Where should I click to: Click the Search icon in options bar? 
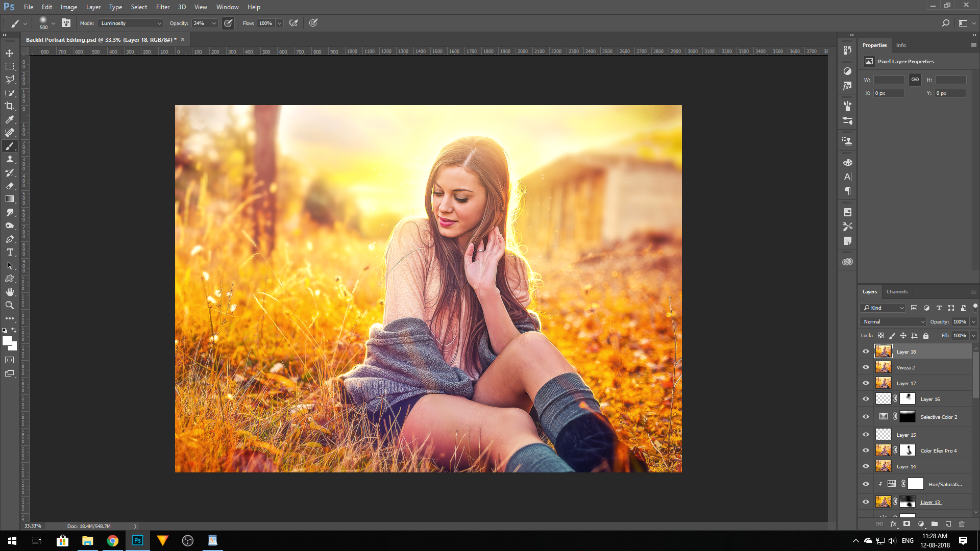click(945, 23)
